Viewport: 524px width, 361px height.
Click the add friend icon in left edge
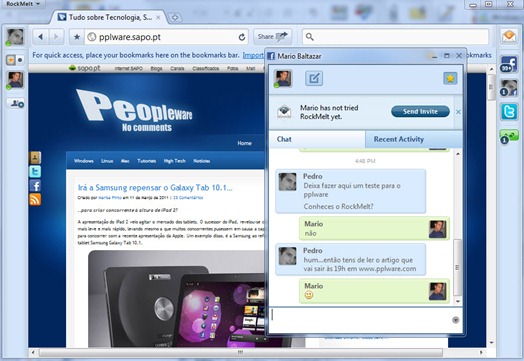[x=16, y=104]
